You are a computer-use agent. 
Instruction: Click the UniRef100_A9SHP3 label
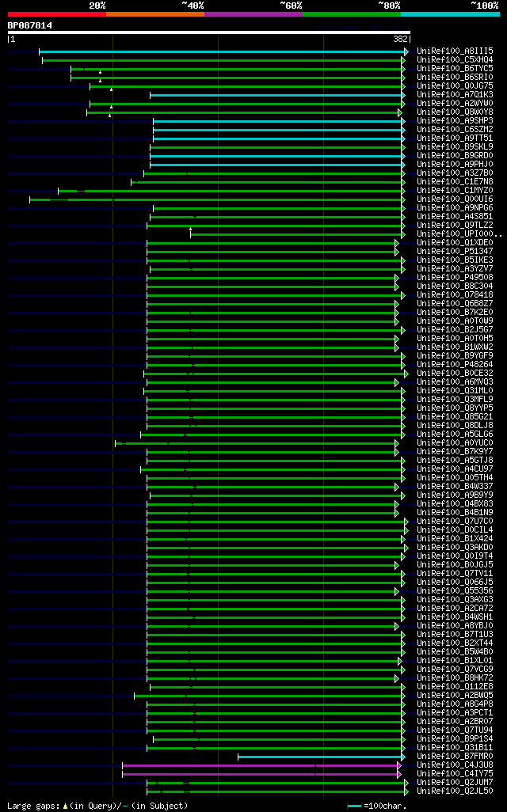(455, 120)
